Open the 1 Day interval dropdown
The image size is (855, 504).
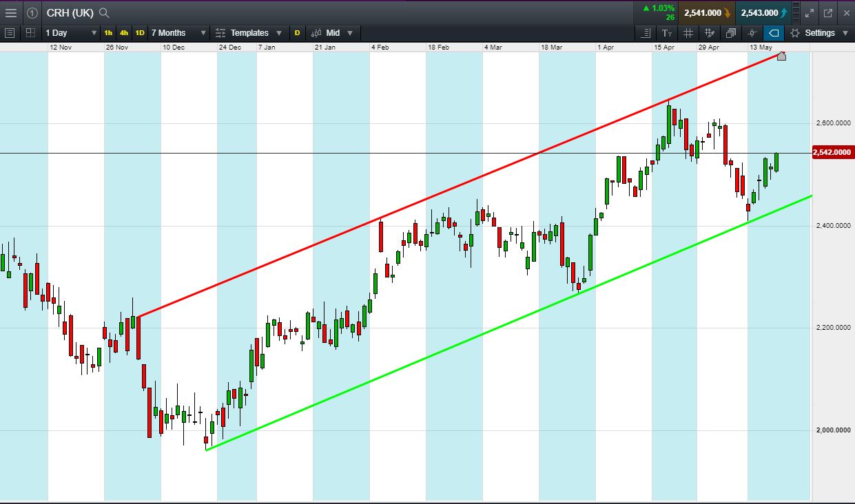click(x=71, y=32)
